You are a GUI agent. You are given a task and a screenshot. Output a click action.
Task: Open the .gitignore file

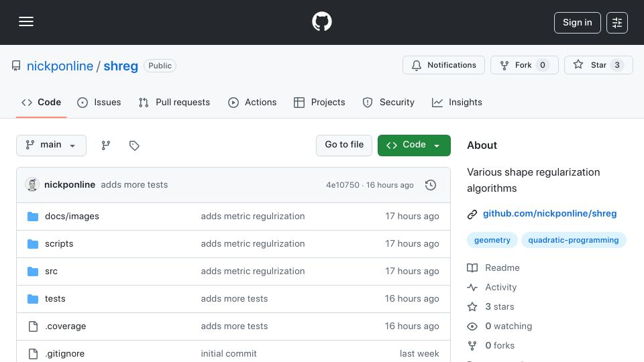65,354
